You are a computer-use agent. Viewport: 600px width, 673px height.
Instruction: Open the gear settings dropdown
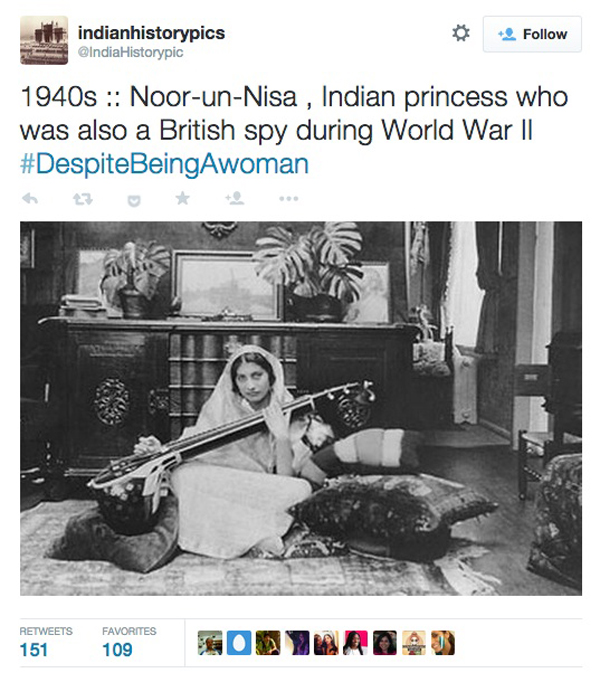[x=460, y=33]
